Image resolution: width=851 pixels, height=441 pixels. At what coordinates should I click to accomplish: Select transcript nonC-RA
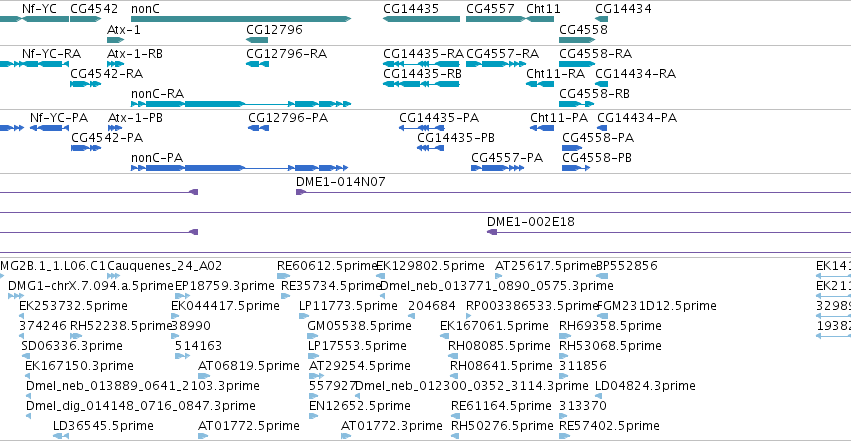point(241,104)
